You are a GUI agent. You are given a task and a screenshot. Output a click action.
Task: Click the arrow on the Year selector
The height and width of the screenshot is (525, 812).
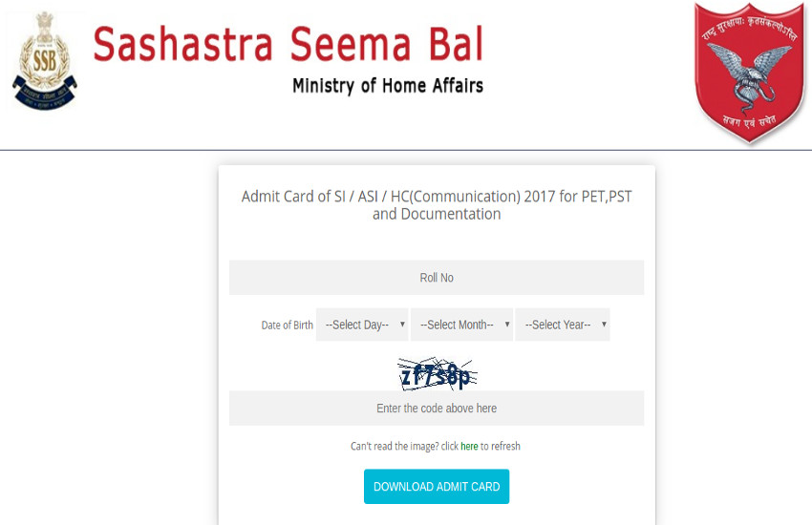(604, 325)
